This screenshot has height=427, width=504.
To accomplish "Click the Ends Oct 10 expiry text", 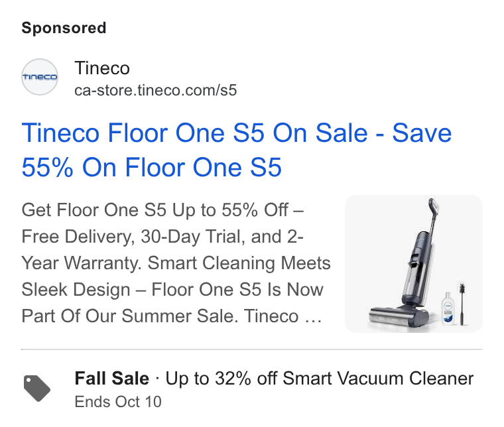I will 118,402.
